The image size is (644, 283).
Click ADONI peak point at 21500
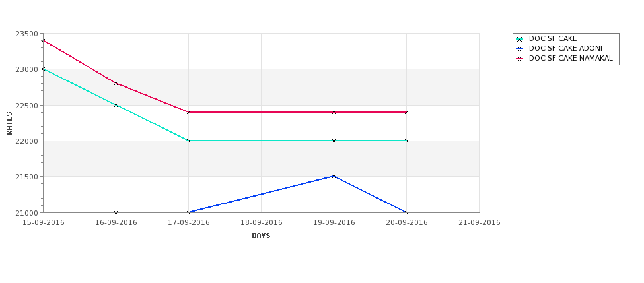tap(334, 176)
